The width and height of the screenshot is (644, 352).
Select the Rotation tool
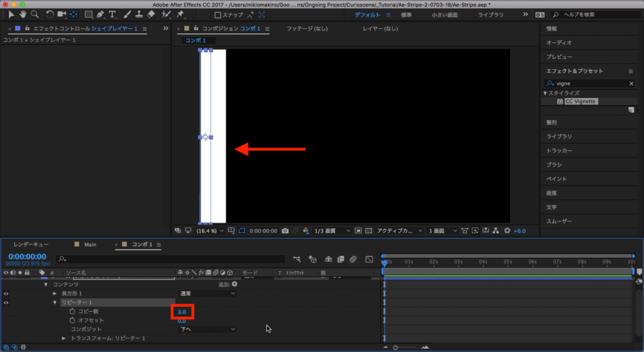[50, 14]
